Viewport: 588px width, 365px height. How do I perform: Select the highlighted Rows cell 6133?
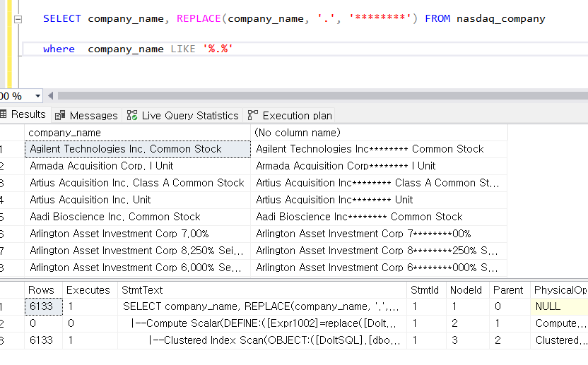pyautogui.click(x=44, y=306)
